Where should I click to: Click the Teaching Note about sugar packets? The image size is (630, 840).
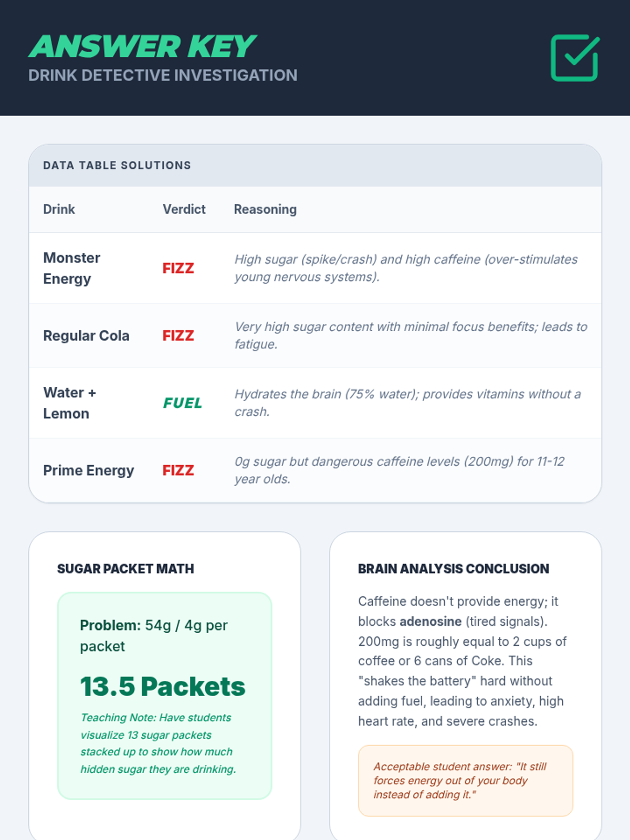click(x=159, y=743)
